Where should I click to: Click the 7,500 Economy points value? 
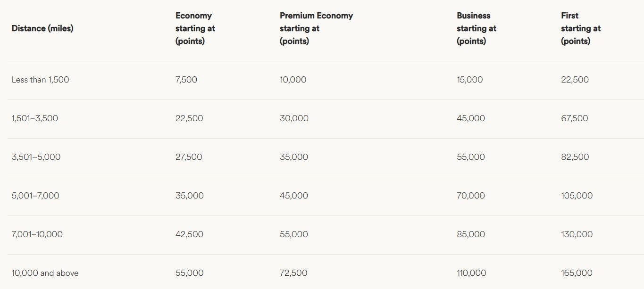coord(186,80)
